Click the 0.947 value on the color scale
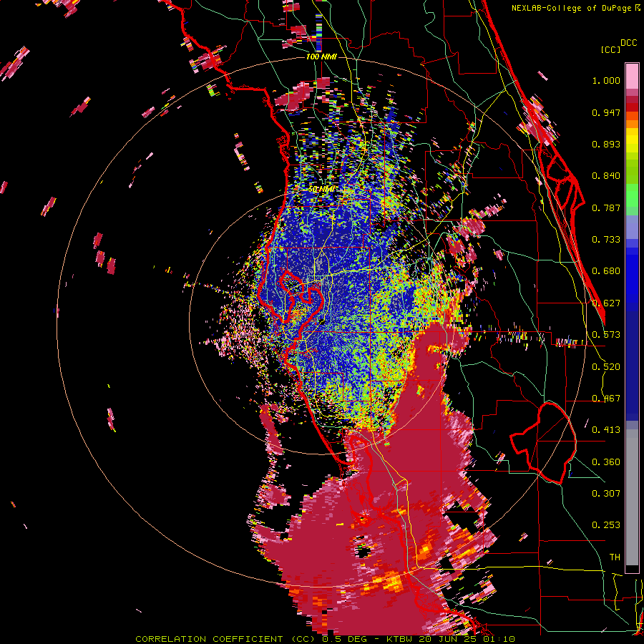Viewport: 644px width, 644px height. click(606, 112)
